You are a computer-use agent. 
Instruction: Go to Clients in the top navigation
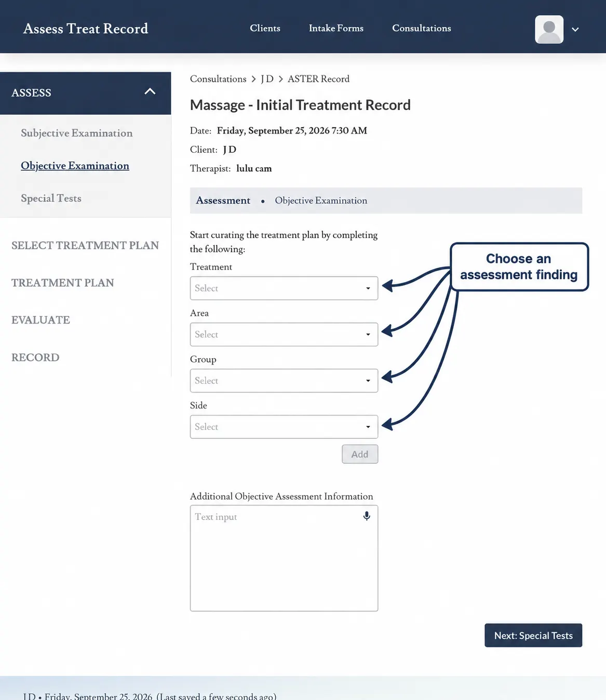(265, 28)
